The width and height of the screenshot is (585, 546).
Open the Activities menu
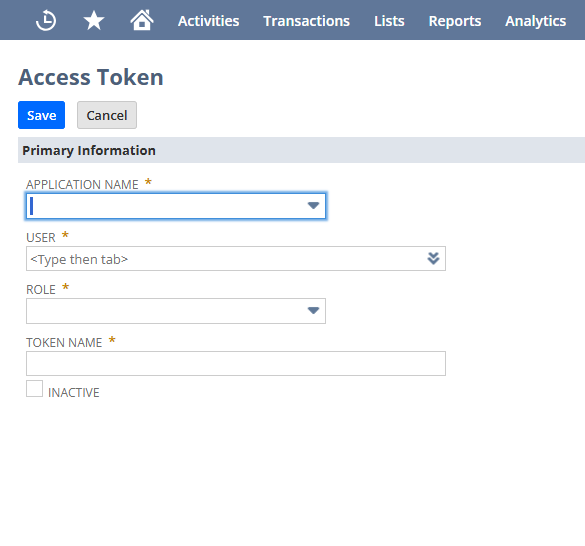coord(209,21)
